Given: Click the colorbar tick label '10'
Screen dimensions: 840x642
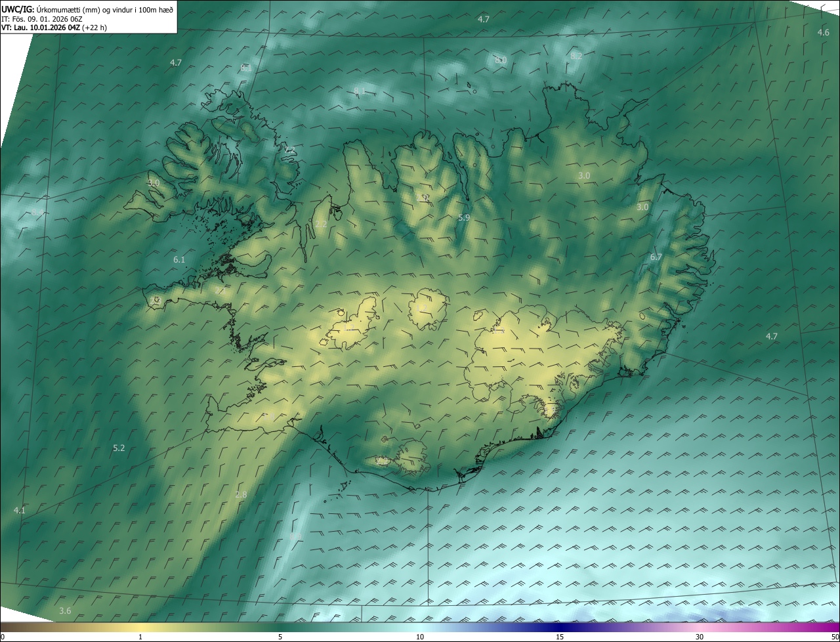Looking at the screenshot, I should (420, 637).
